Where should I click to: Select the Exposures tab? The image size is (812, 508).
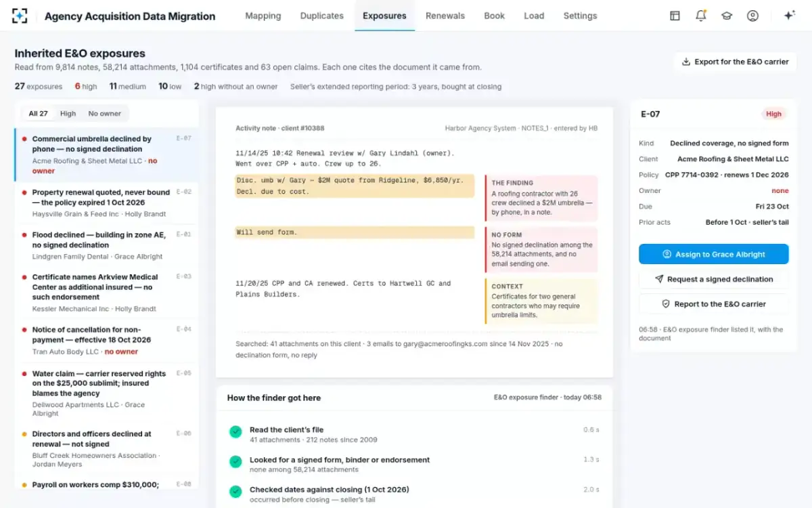[x=384, y=16]
